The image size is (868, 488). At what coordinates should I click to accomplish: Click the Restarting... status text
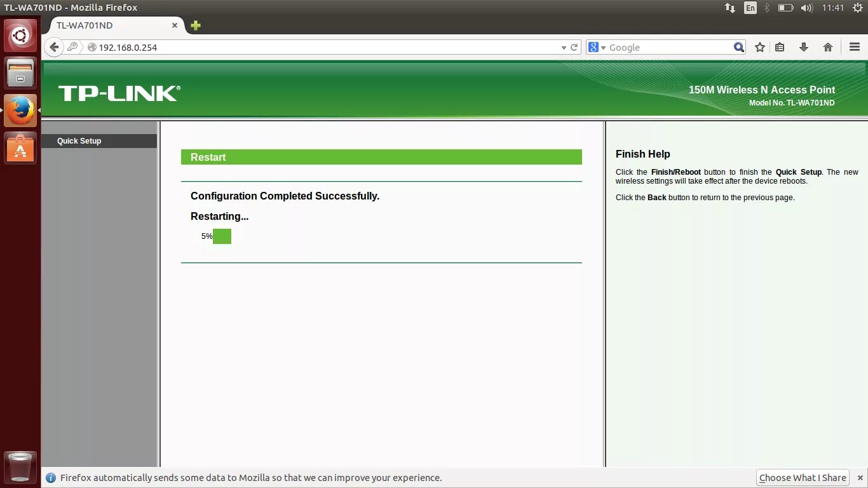tap(219, 217)
